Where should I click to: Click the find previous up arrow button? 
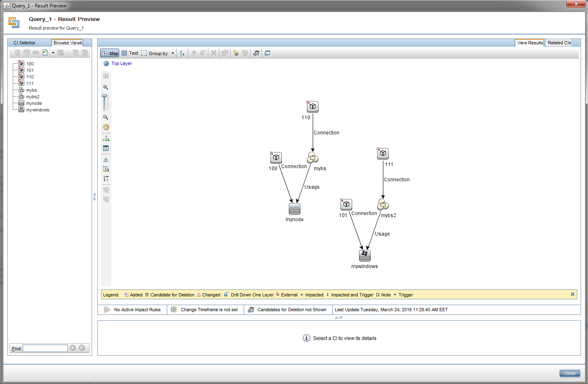(82, 348)
